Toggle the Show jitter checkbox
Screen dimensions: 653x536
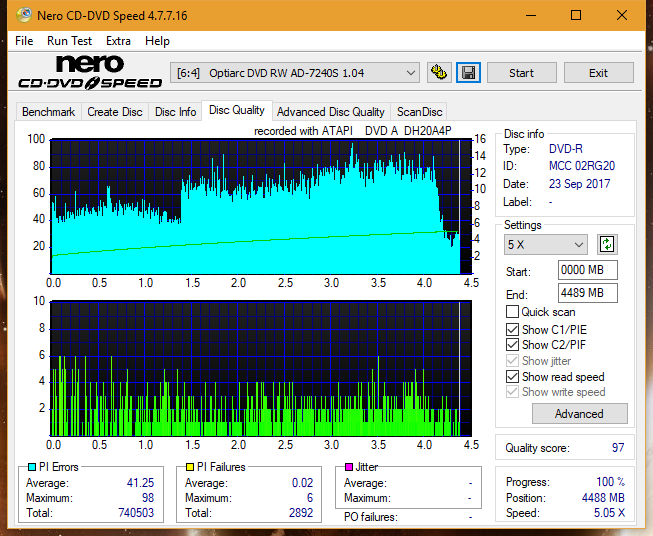click(x=512, y=361)
